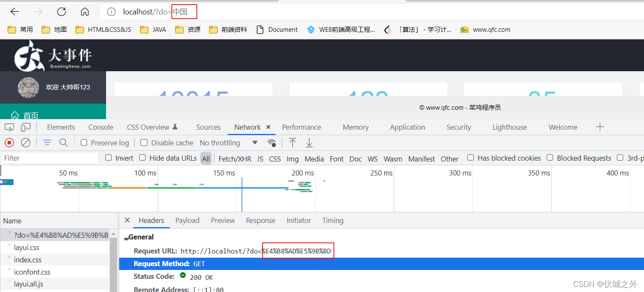Click the user avatar for 大帅哥123
Screen dimensions: 644x292
(x=28, y=88)
